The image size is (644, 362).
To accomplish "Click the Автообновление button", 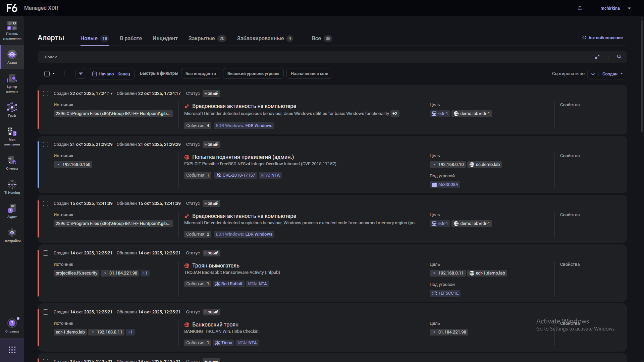I will coord(603,38).
